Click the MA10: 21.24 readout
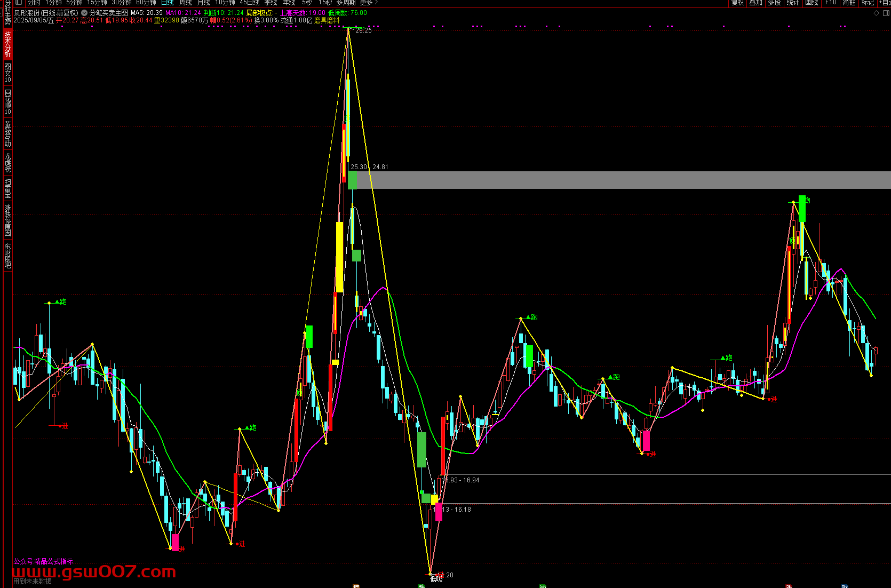This screenshot has width=891, height=588. tap(183, 13)
